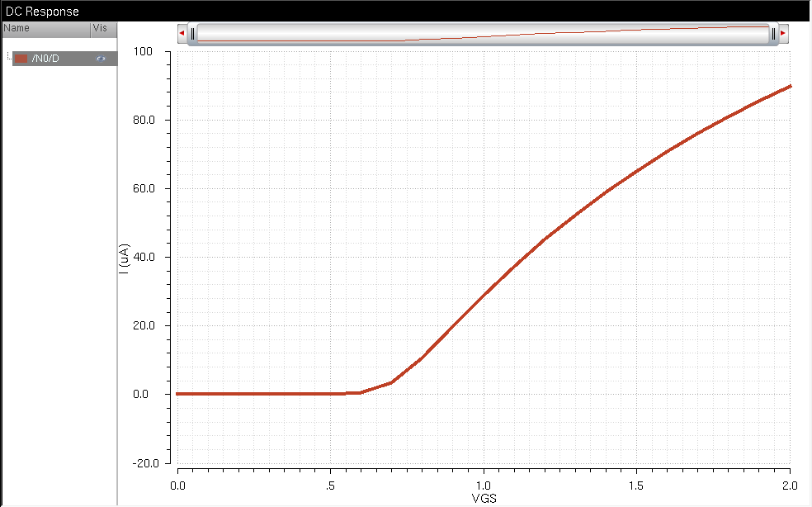
Task: Click the red curve endpoint at VGS 2.0
Action: pyautogui.click(x=790, y=86)
